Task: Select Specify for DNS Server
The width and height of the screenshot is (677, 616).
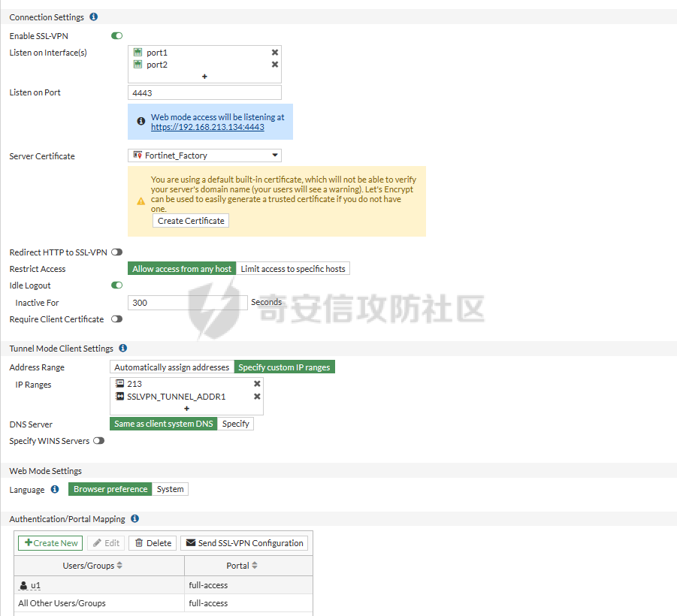Action: pyautogui.click(x=235, y=423)
